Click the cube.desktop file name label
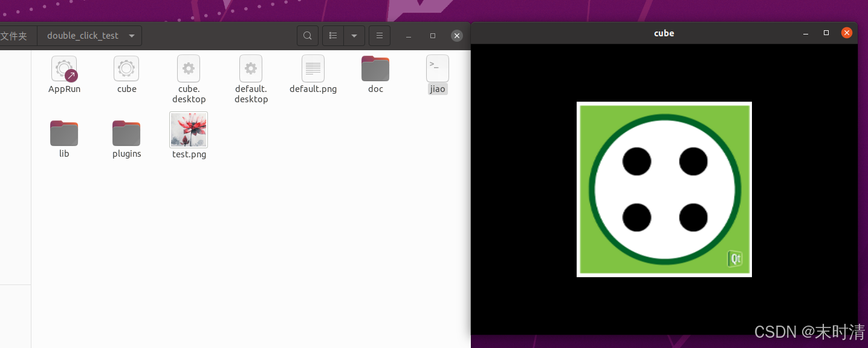 [189, 94]
